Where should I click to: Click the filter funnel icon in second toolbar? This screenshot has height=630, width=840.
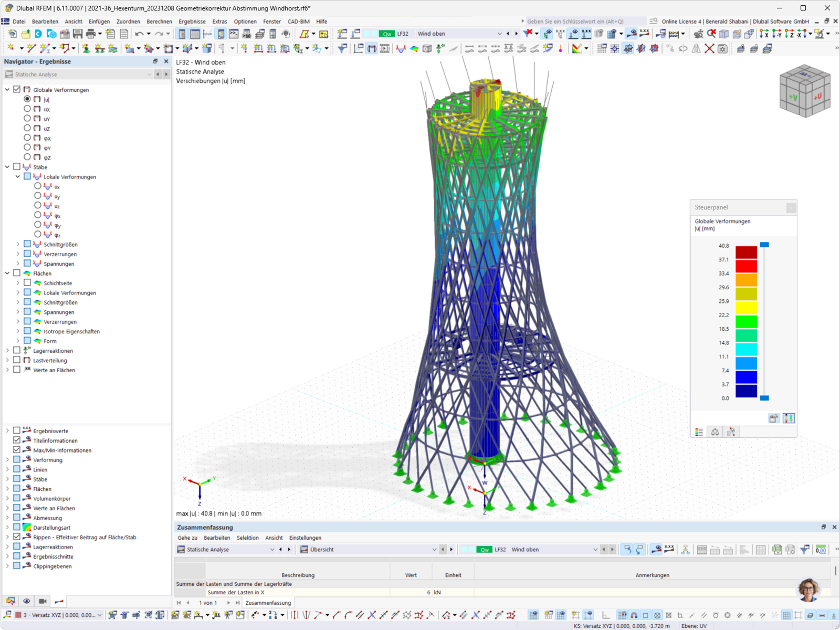tap(342, 49)
